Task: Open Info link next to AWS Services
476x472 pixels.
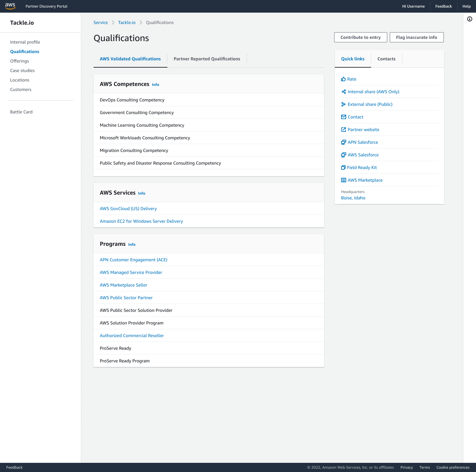Action: point(142,193)
